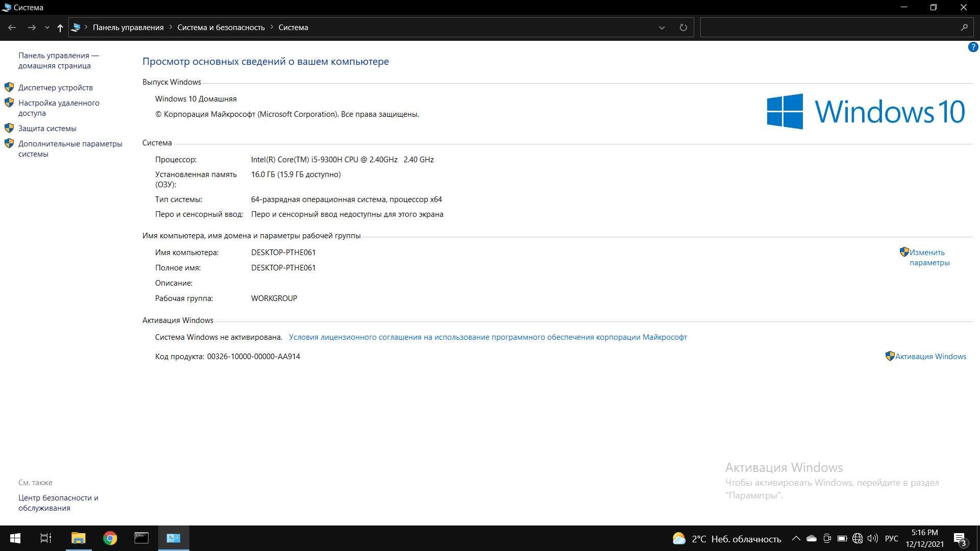Open license agreement terms link
This screenshot has height=551, width=980.
[487, 337]
